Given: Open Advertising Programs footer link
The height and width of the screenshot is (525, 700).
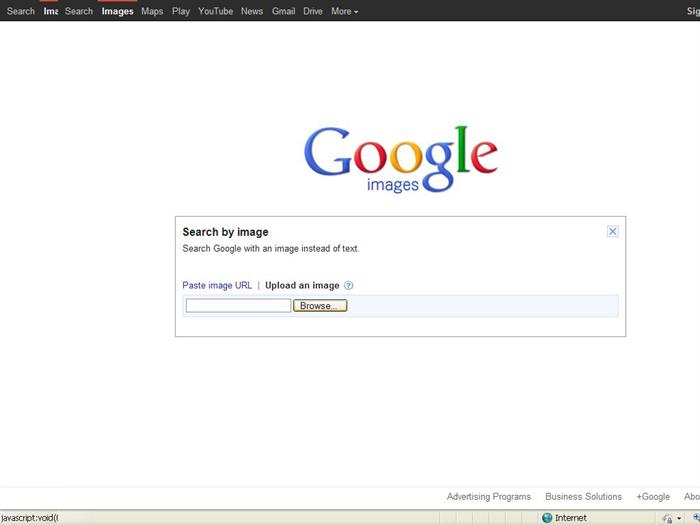Looking at the screenshot, I should (x=489, y=496).
